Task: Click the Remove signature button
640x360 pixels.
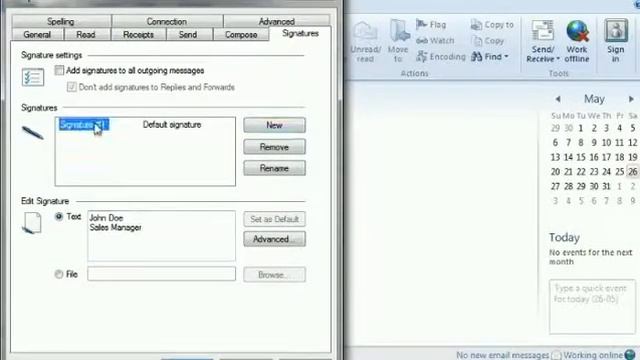Action: click(274, 147)
